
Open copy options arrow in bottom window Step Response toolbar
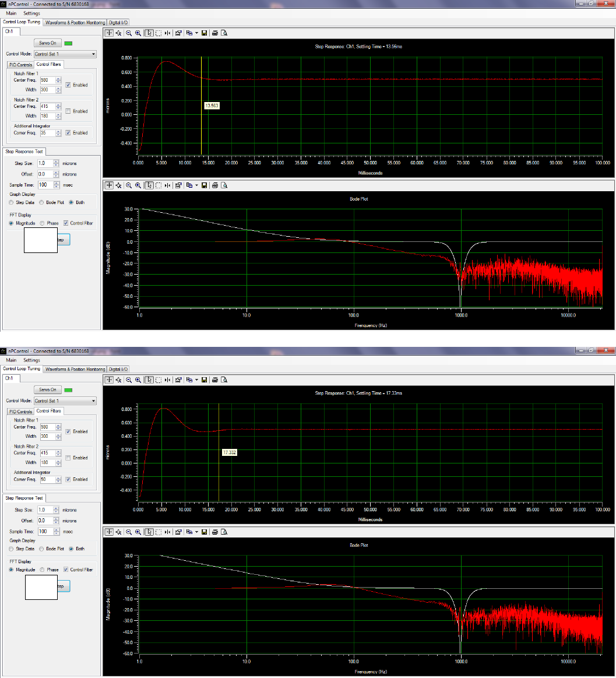click(x=196, y=380)
